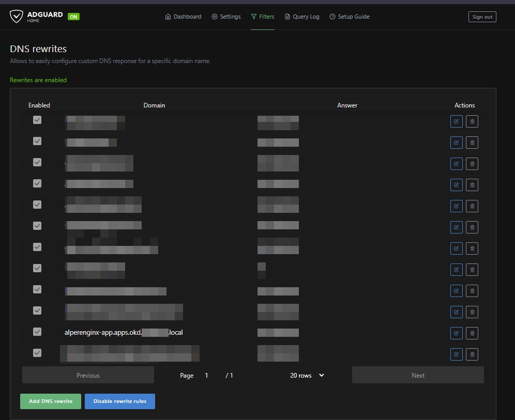
Task: Delete the second DNS rewrite row
Action: [472, 143]
